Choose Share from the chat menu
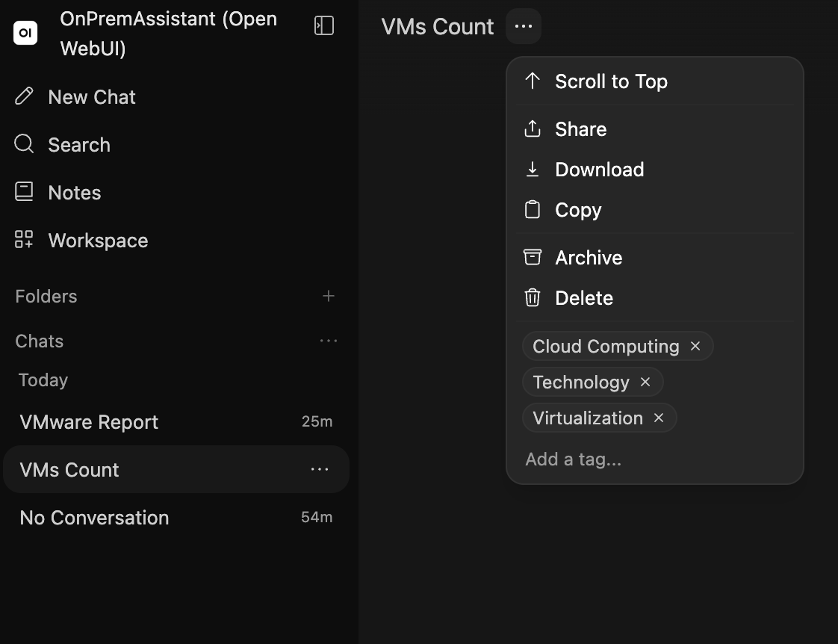This screenshot has height=644, width=838. (x=655, y=129)
